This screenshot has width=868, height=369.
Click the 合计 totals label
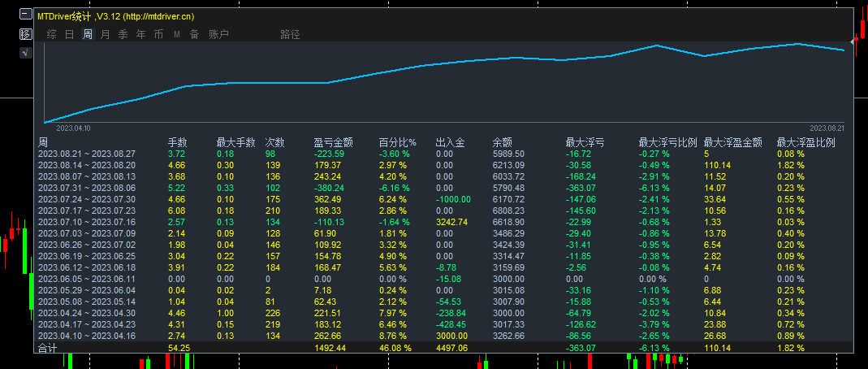(47, 347)
